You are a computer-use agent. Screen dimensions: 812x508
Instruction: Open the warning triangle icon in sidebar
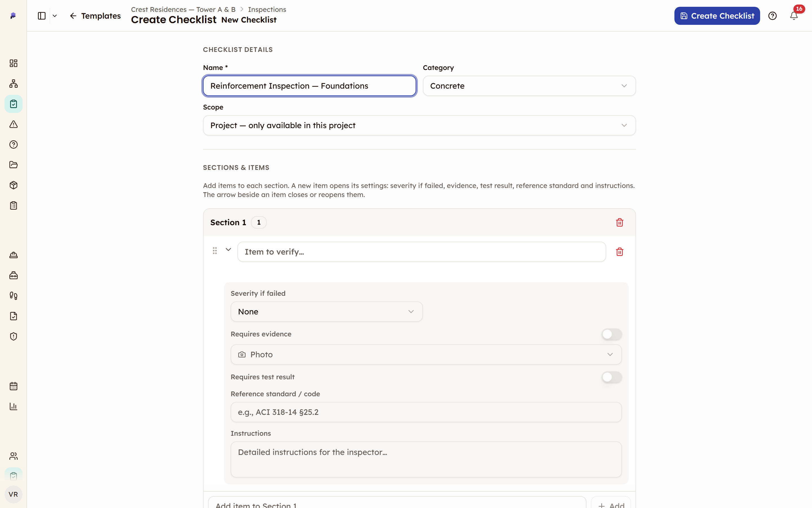click(14, 124)
